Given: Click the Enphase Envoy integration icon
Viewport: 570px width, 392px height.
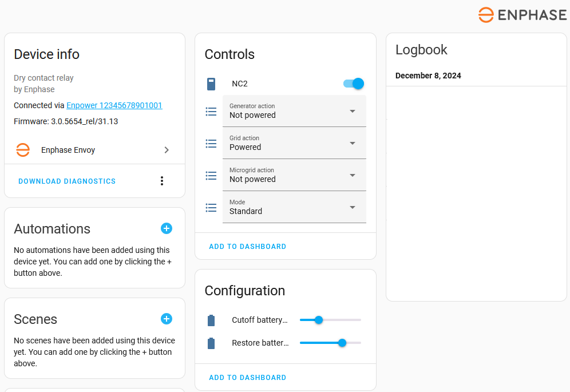Looking at the screenshot, I should click(x=23, y=150).
